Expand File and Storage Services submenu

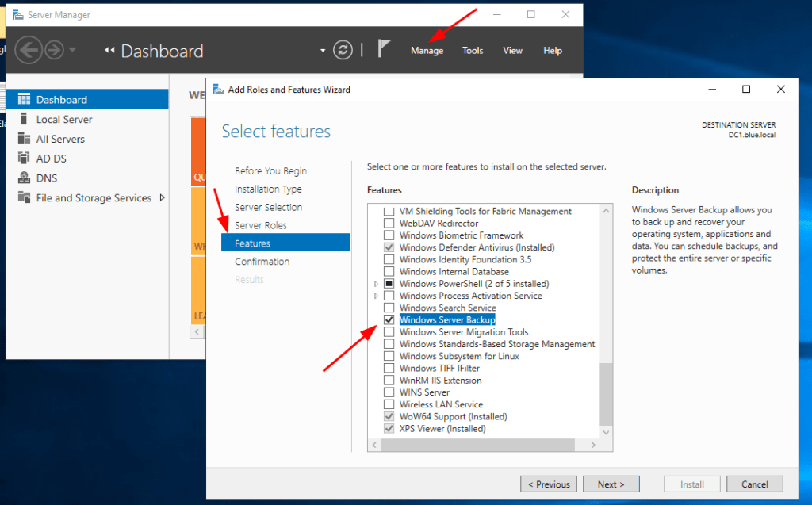point(163,198)
